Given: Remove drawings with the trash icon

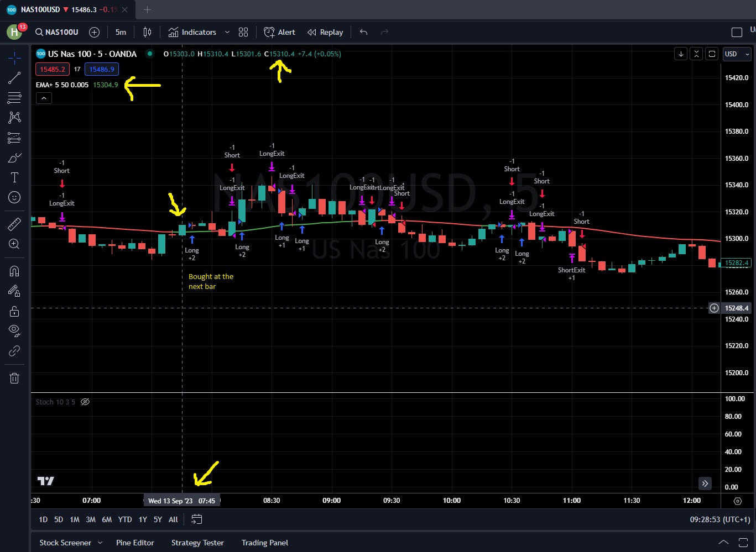Looking at the screenshot, I should coord(15,378).
